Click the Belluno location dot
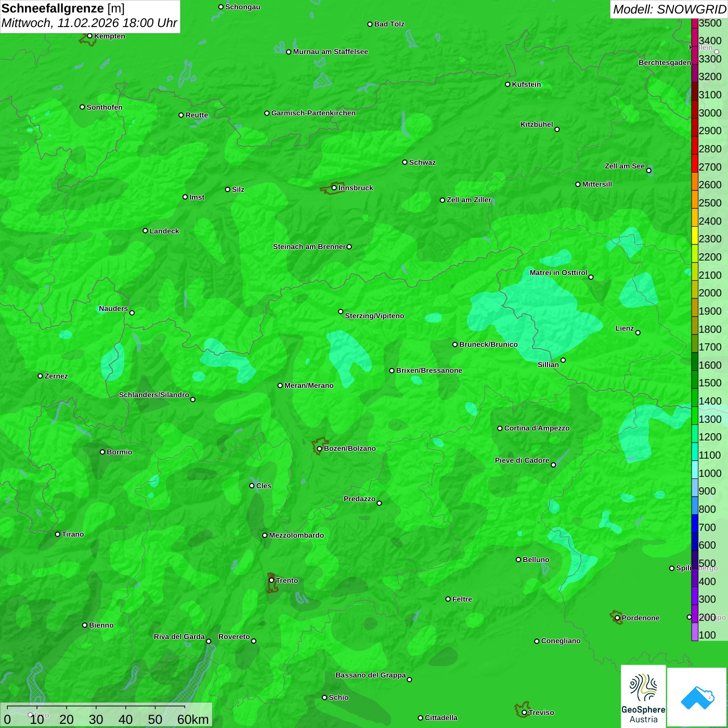This screenshot has width=728, height=728. [x=518, y=560]
